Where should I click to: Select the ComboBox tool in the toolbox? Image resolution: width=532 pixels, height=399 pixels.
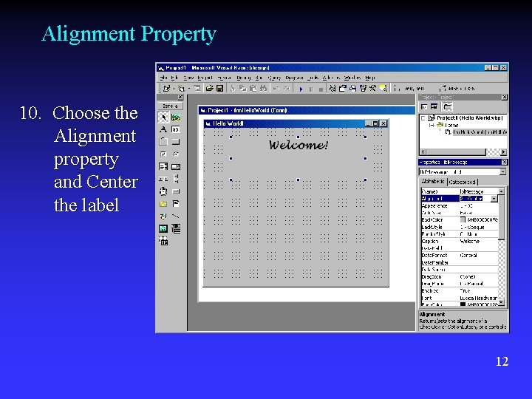(x=163, y=166)
